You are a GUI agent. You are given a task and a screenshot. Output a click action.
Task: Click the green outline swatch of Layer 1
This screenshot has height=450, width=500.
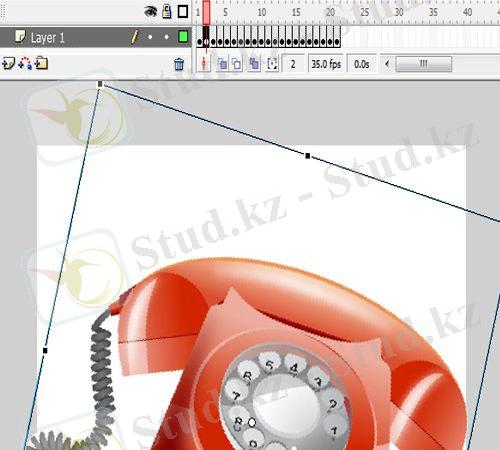click(x=183, y=36)
